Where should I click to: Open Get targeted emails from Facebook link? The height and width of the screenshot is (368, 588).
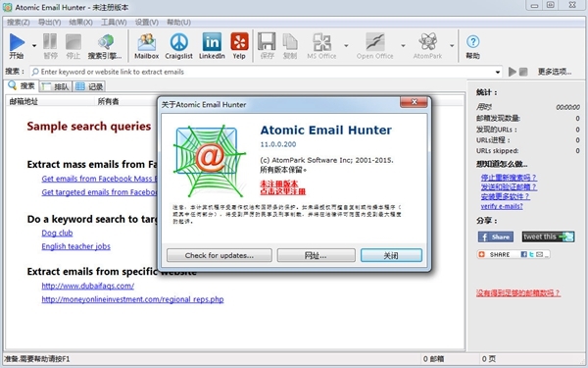coord(99,192)
